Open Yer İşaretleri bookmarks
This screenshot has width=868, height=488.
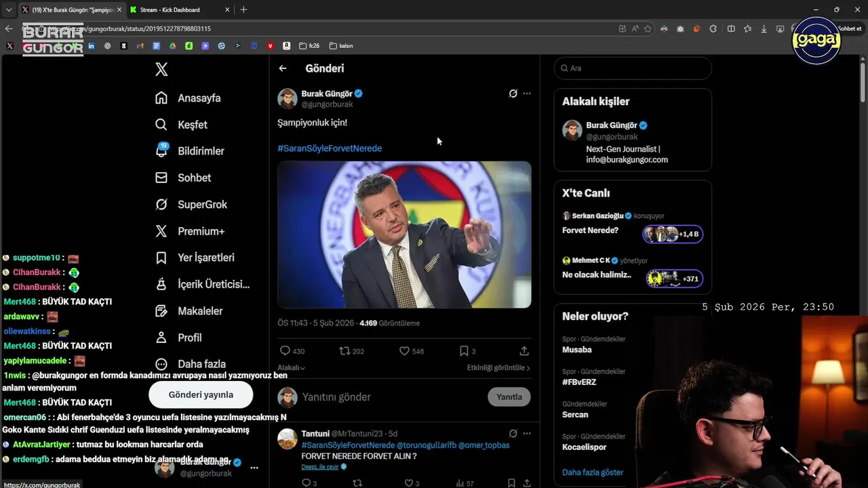(x=195, y=258)
